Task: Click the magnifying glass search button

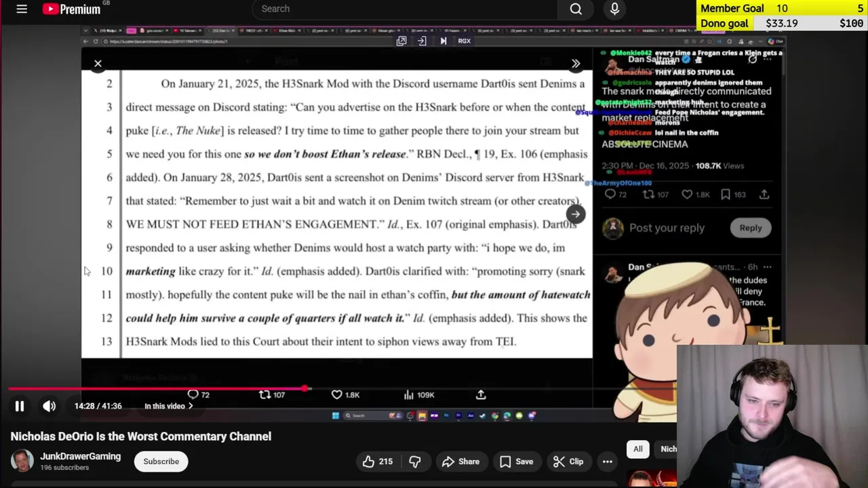Action: pyautogui.click(x=576, y=9)
